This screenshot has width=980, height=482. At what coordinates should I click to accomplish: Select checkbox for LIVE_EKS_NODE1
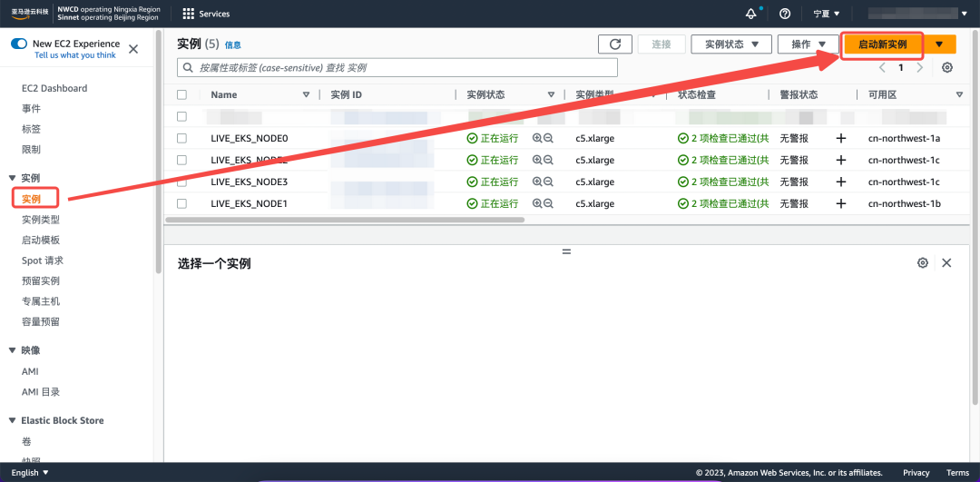click(181, 204)
